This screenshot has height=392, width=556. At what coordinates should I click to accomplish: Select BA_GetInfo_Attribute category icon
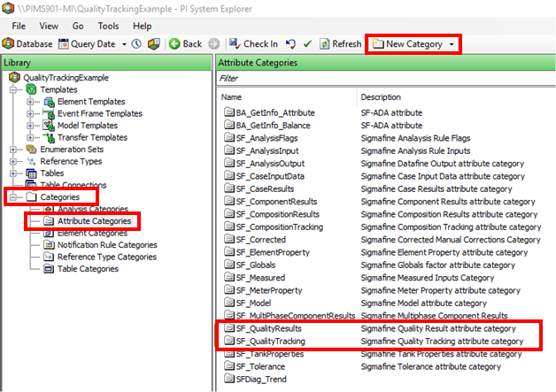pyautogui.click(x=229, y=112)
